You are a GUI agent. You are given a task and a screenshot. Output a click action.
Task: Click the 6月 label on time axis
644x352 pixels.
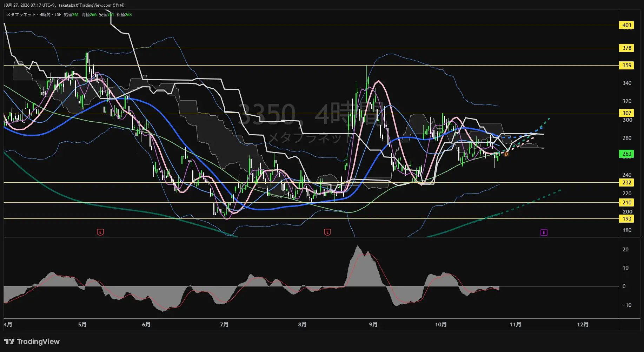click(x=146, y=325)
